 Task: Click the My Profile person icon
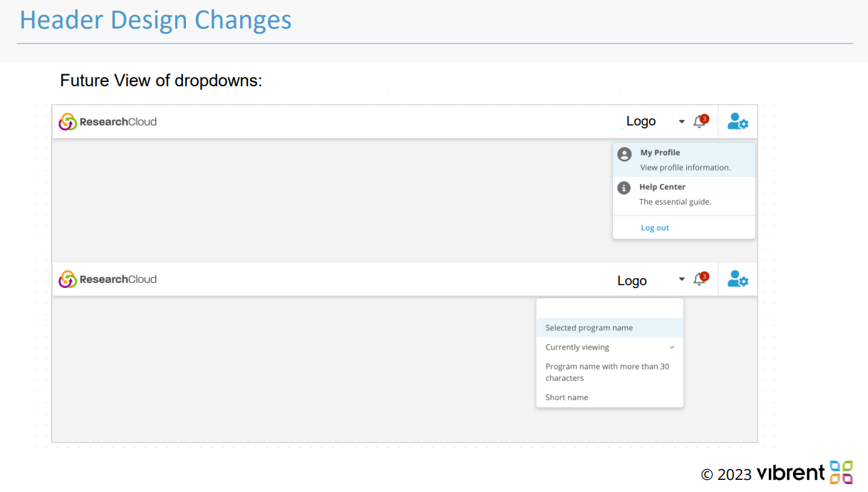click(624, 155)
